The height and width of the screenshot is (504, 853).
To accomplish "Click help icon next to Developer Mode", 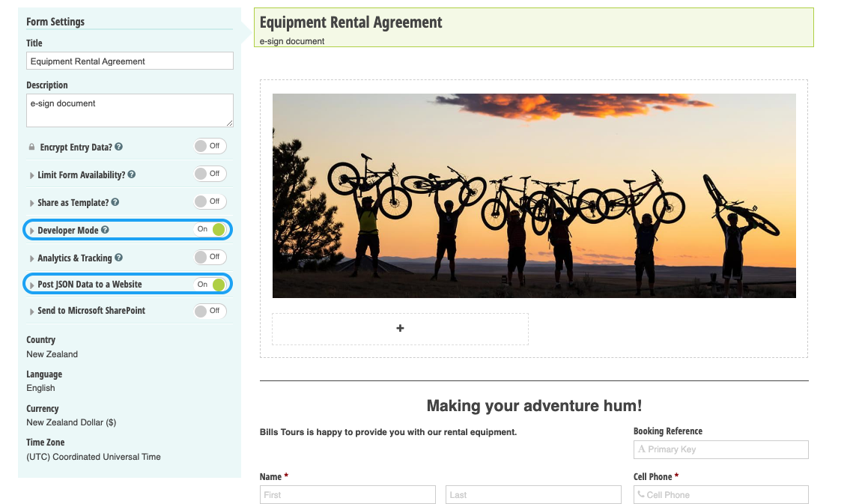I will 105,230.
